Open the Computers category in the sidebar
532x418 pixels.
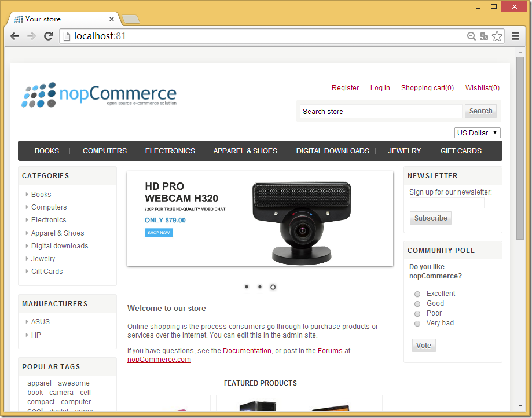tap(49, 207)
